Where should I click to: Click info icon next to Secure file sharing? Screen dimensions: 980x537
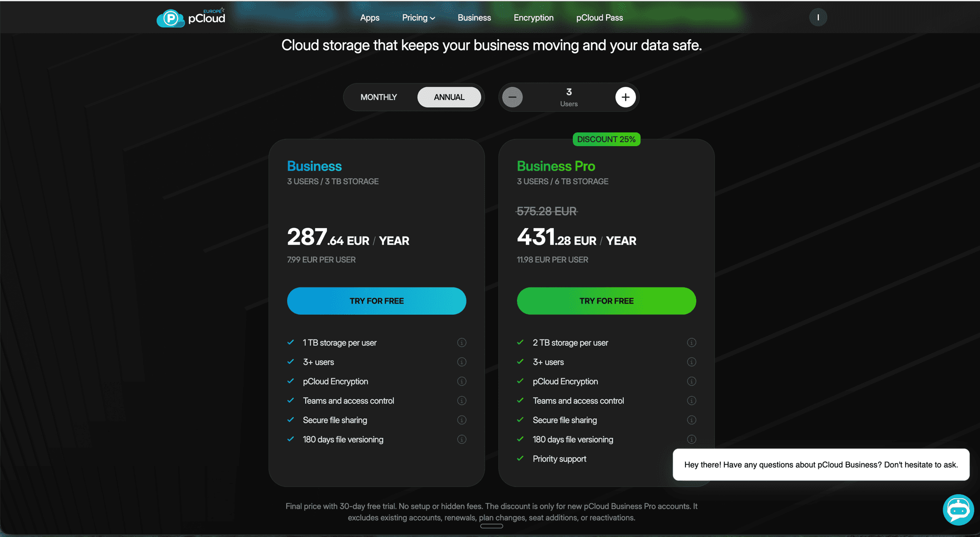pos(462,420)
